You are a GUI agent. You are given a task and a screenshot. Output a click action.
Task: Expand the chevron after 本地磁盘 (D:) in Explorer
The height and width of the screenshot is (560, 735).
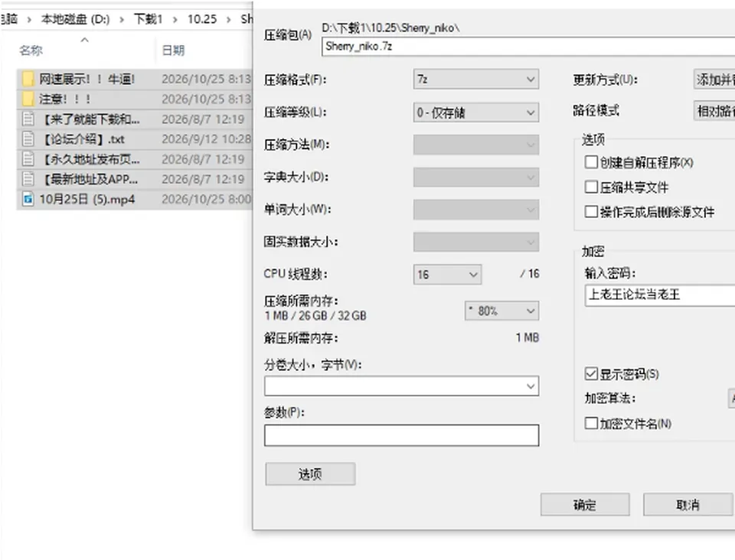tap(122, 20)
